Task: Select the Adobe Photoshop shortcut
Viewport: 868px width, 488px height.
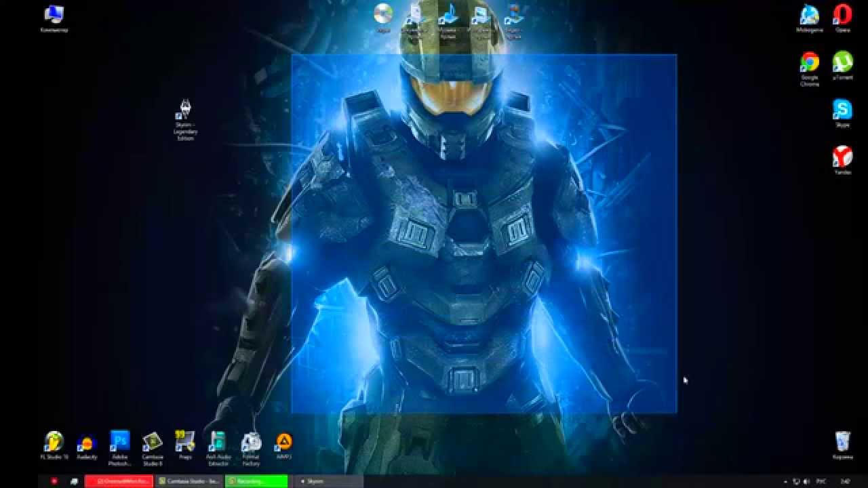Action: (120, 448)
